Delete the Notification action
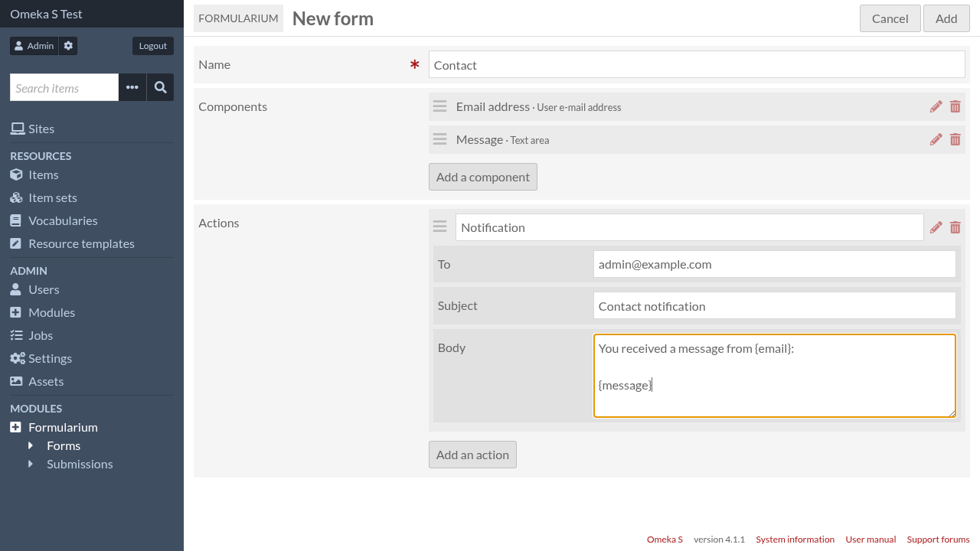This screenshot has height=551, width=980. tap(955, 227)
